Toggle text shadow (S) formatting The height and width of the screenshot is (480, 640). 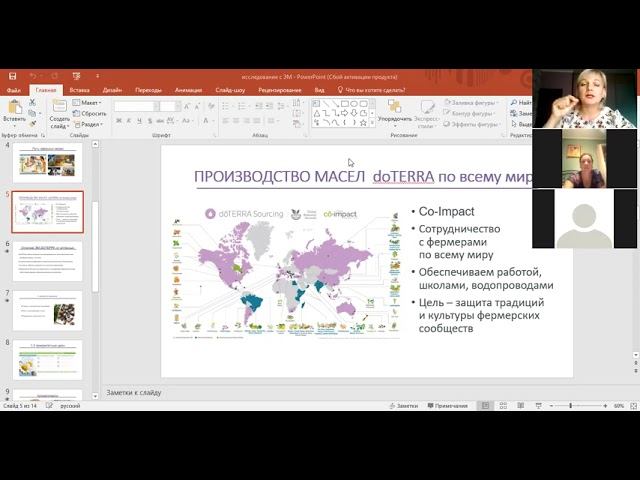[x=150, y=121]
